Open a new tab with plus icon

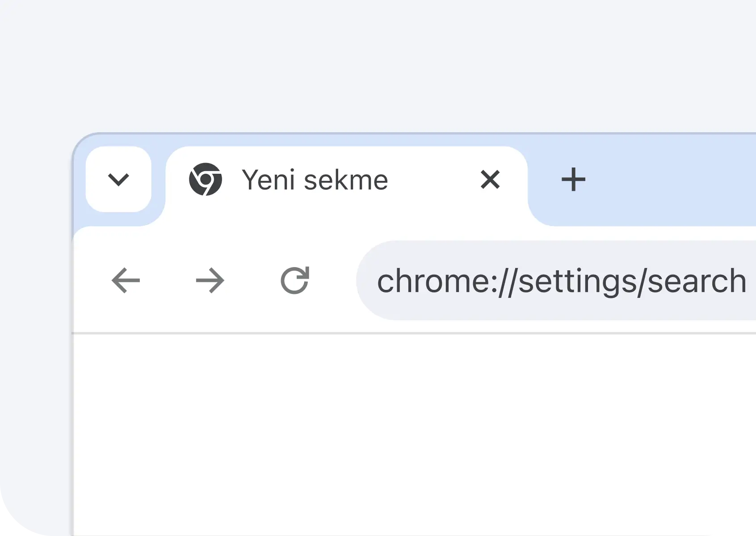point(573,180)
